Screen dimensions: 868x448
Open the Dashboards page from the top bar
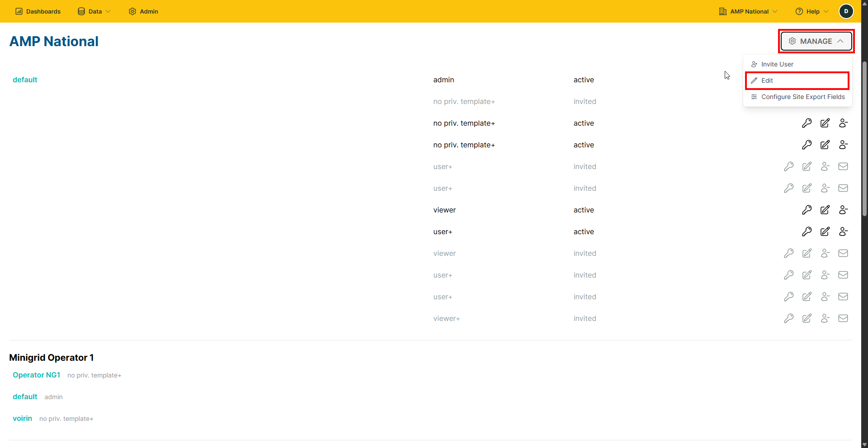click(x=38, y=11)
